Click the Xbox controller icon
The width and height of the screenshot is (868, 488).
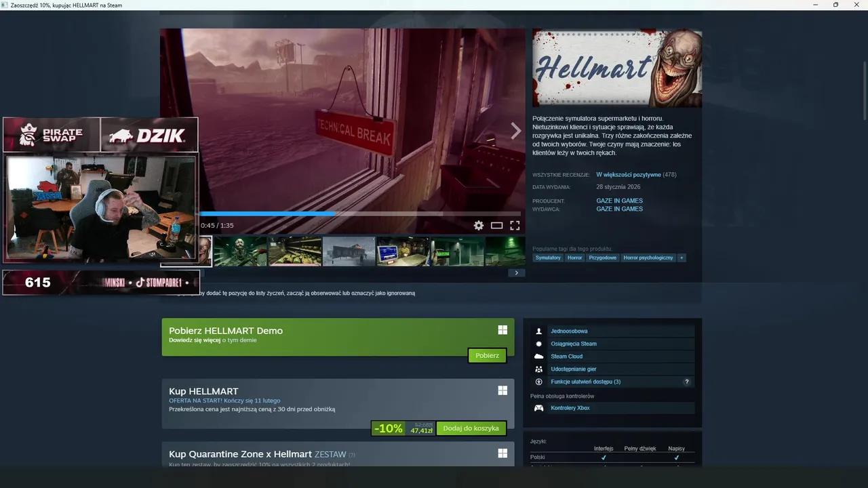click(539, 408)
